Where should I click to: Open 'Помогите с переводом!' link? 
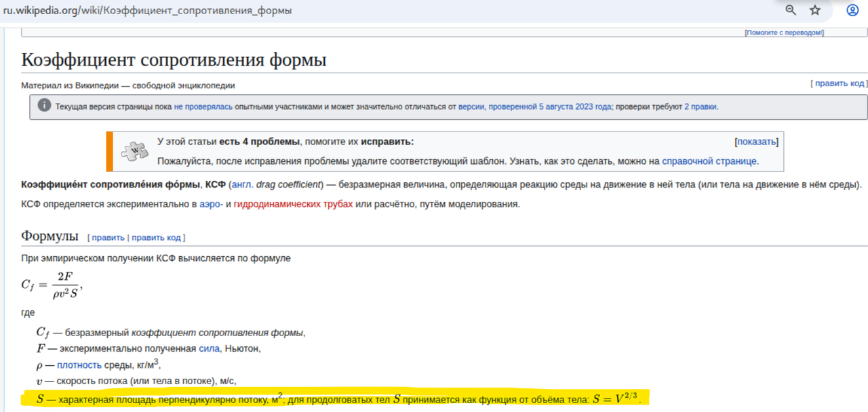tap(784, 33)
